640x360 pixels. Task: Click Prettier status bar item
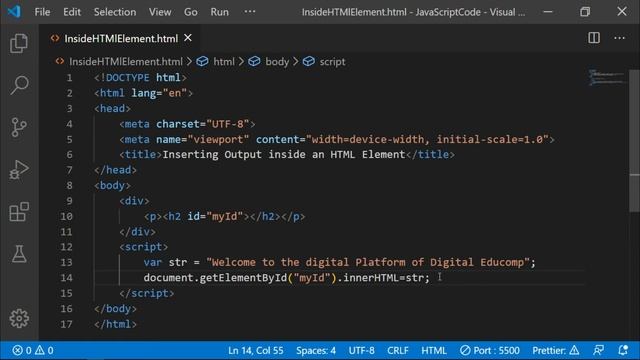point(556,350)
